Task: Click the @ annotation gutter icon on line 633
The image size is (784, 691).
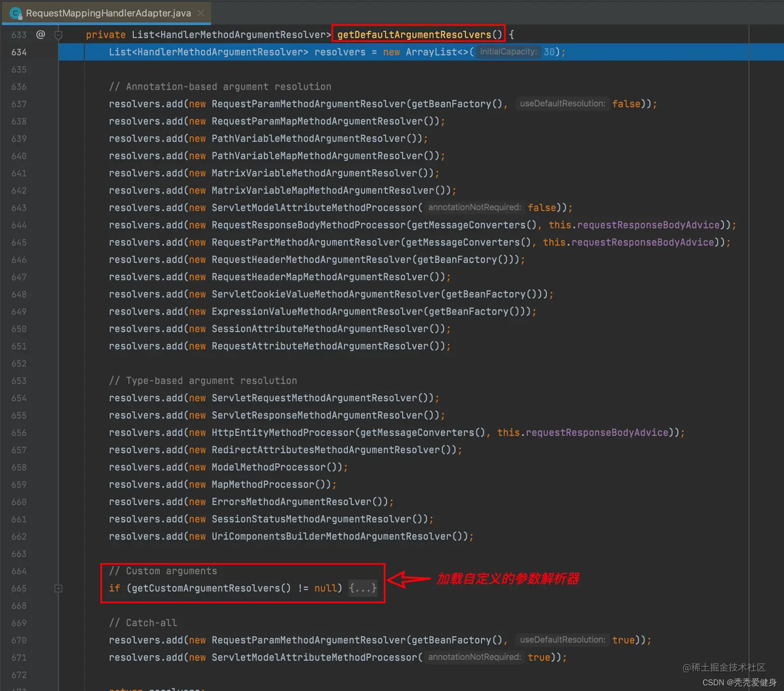Action: pos(40,34)
